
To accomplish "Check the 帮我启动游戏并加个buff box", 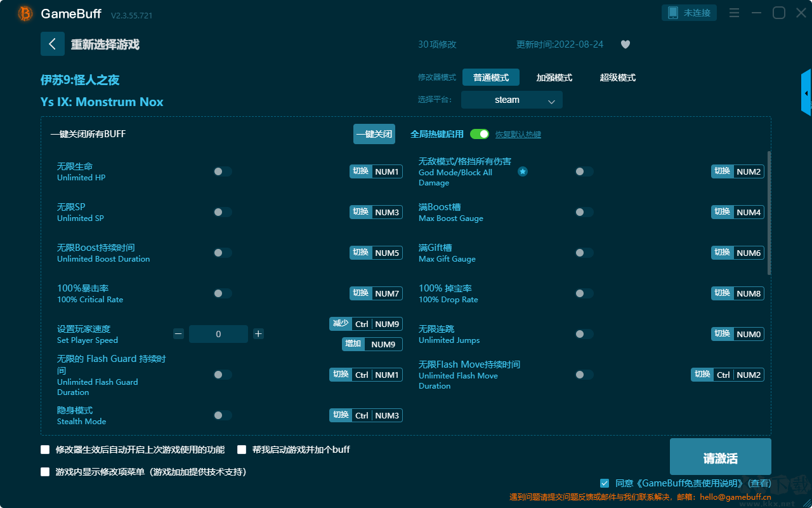I will pyautogui.click(x=242, y=450).
